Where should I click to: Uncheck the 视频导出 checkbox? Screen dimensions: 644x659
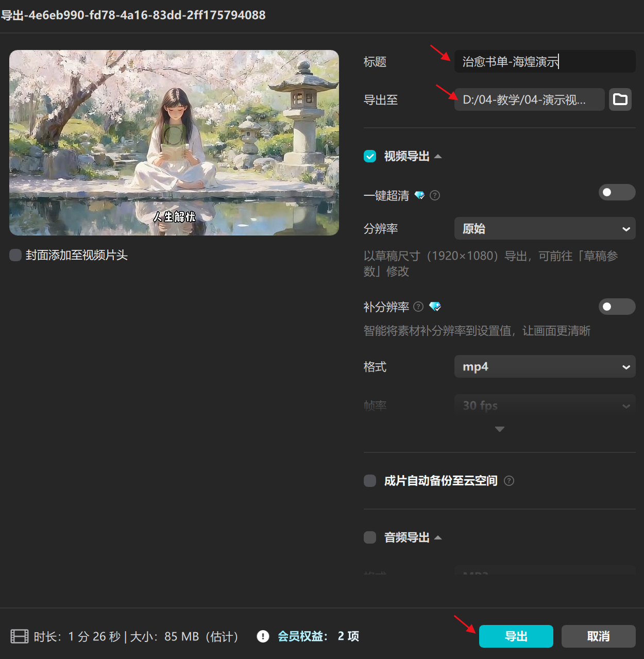369,156
